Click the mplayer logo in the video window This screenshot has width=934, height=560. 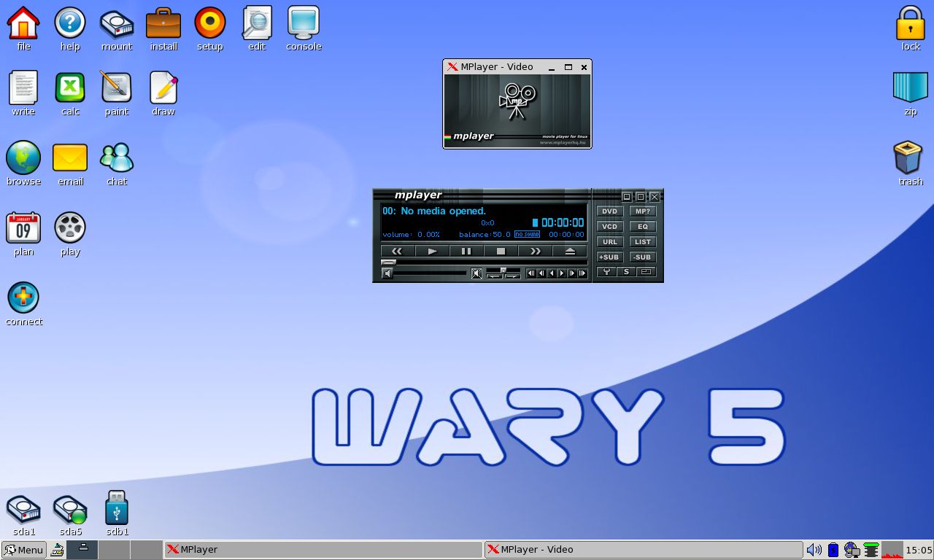517,101
